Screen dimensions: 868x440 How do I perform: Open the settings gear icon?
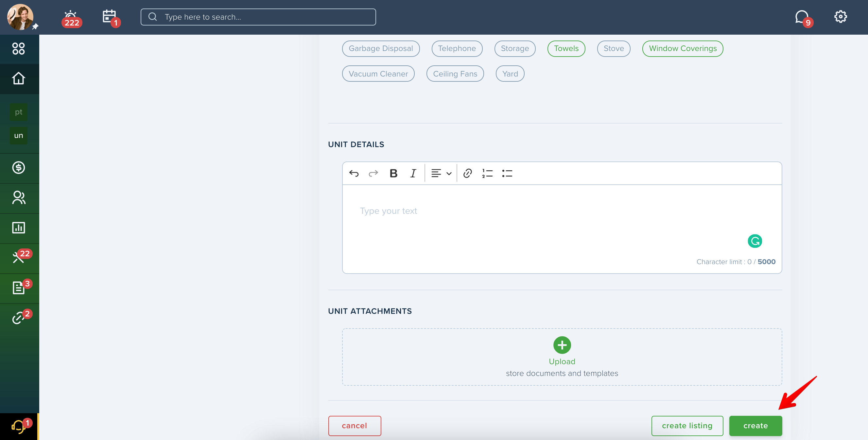coord(841,17)
